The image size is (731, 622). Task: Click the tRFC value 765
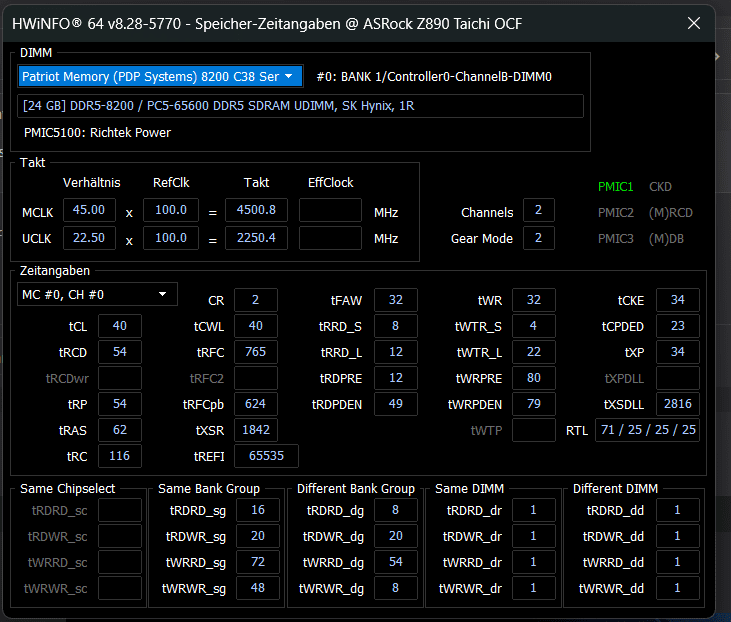click(255, 352)
